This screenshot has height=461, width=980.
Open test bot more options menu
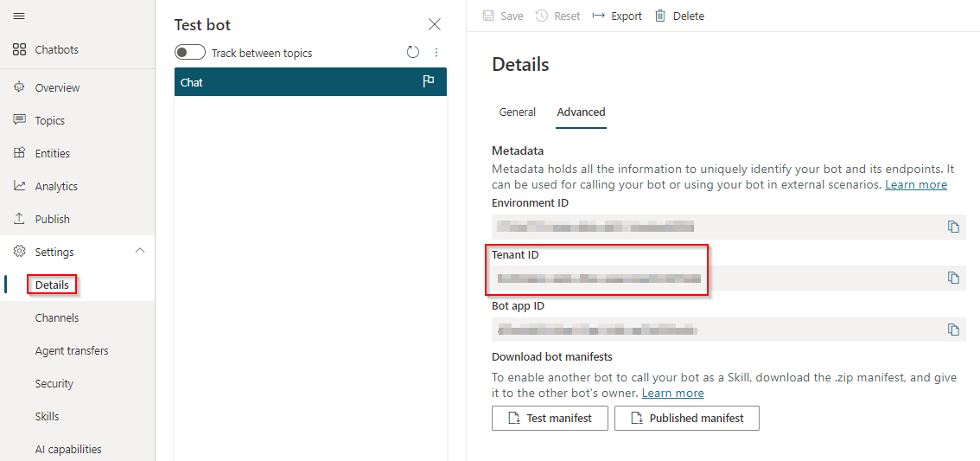point(436,53)
